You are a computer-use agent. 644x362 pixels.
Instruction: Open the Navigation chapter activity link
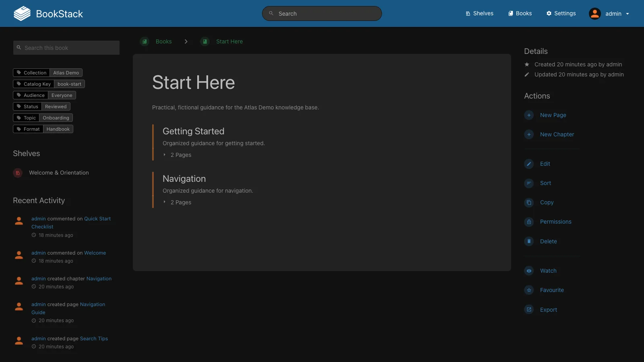pyautogui.click(x=99, y=279)
